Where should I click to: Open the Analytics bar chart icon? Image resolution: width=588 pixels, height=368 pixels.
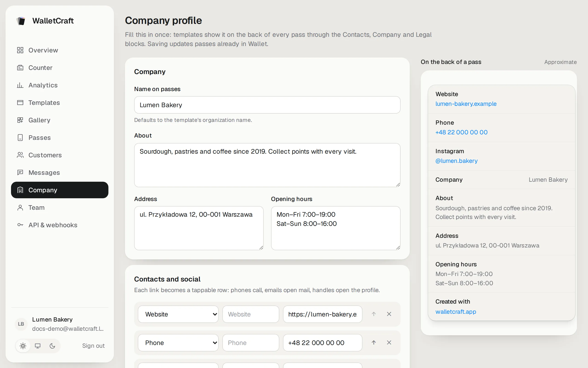click(20, 85)
